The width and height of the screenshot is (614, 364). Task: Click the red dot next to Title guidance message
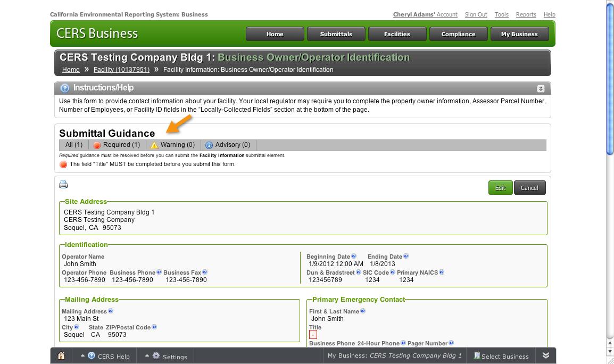(x=63, y=164)
